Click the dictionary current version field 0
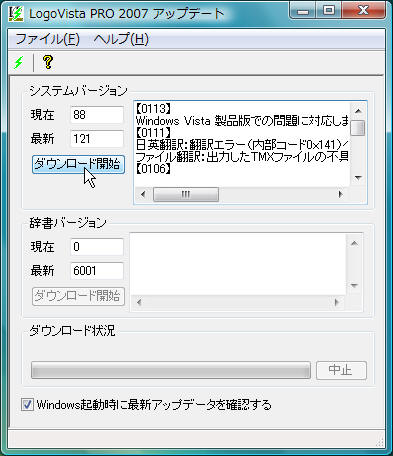 pos(97,247)
